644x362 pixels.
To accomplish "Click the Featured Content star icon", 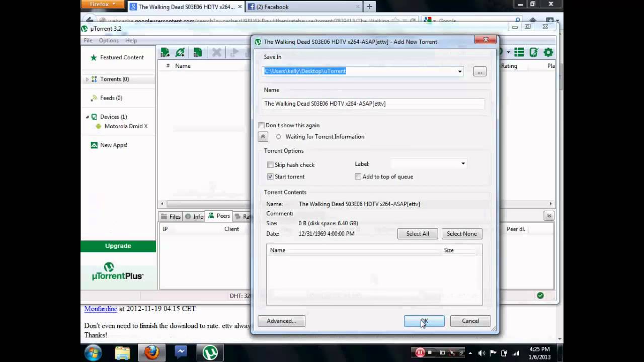I will (x=94, y=57).
